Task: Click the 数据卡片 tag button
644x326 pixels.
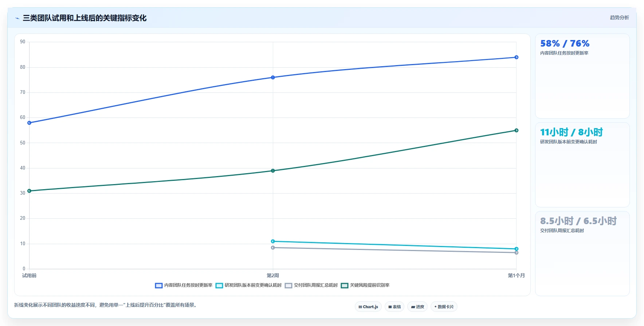Action: 444,307
